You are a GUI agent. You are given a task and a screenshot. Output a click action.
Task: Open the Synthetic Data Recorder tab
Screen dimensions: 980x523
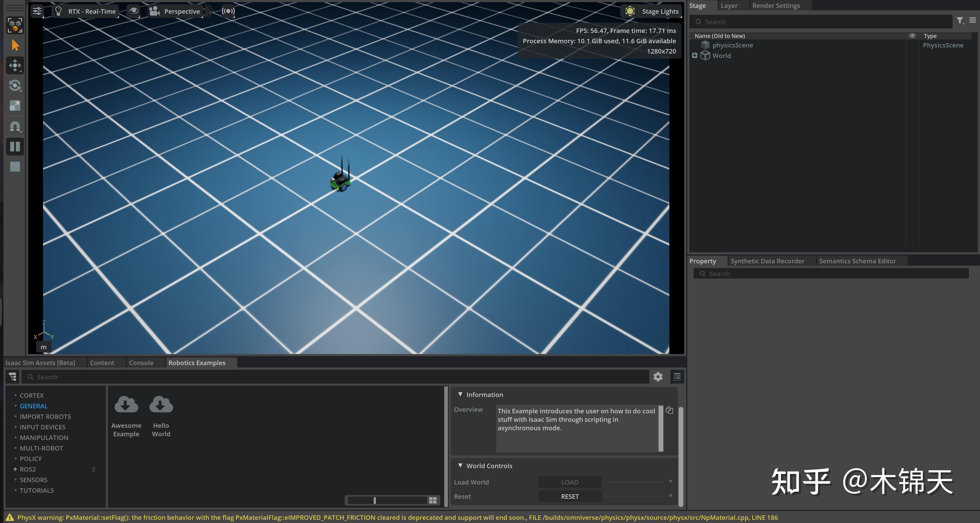[767, 261]
